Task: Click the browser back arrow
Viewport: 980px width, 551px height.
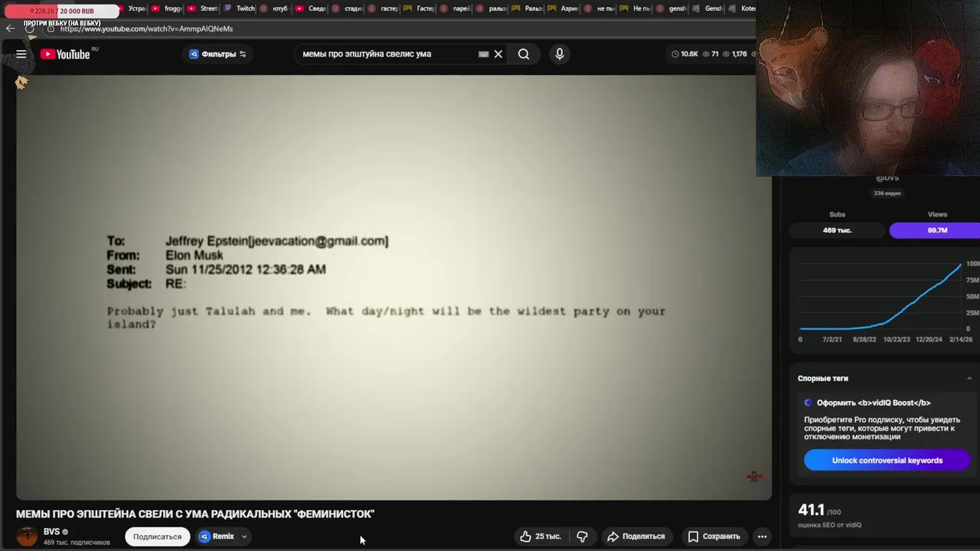Action: click(x=10, y=28)
